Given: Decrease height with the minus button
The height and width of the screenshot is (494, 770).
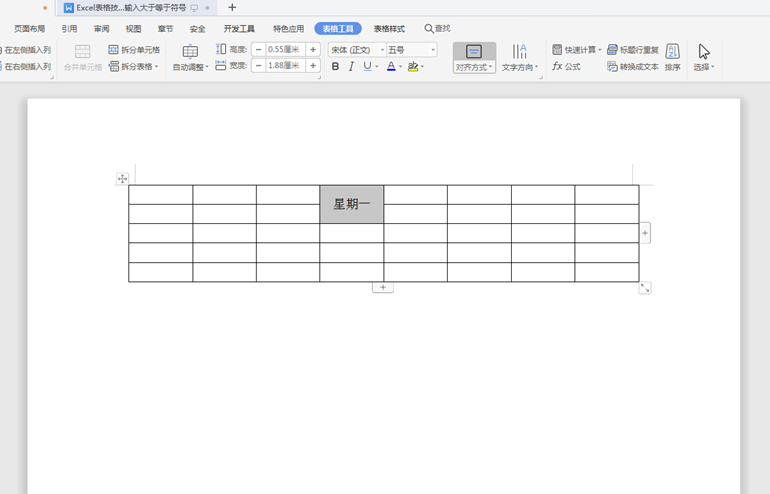Looking at the screenshot, I should 258,50.
